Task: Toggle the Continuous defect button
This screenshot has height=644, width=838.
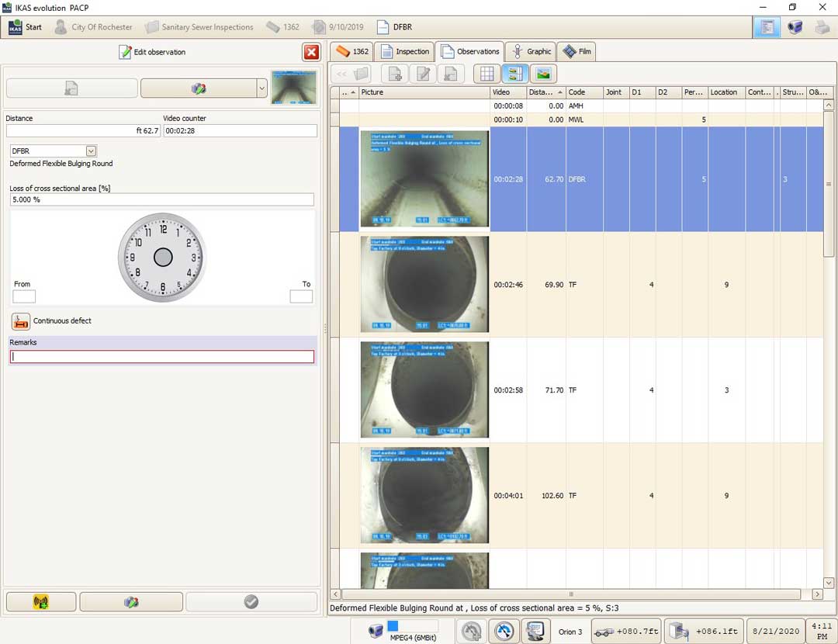Action: coord(21,321)
